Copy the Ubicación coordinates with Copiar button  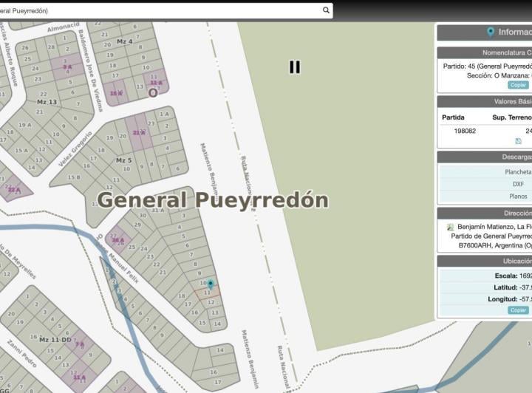pos(518,310)
